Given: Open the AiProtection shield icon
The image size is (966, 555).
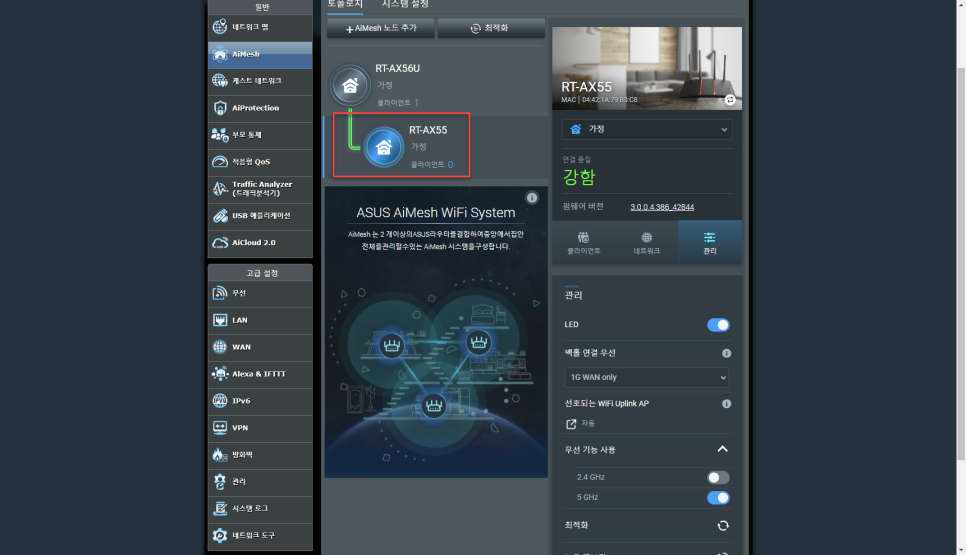Looking at the screenshot, I should pos(220,108).
